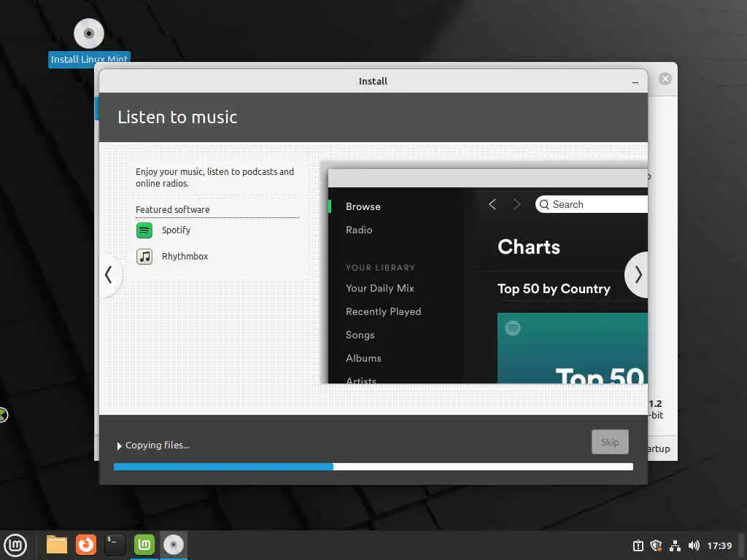
Task: Select the installer disc taskbar item
Action: (x=174, y=545)
